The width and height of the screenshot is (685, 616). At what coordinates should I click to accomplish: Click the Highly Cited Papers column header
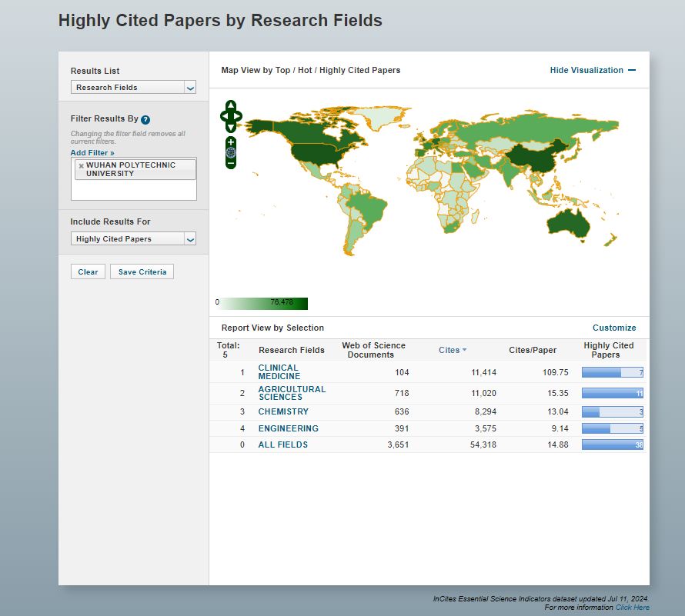point(609,350)
